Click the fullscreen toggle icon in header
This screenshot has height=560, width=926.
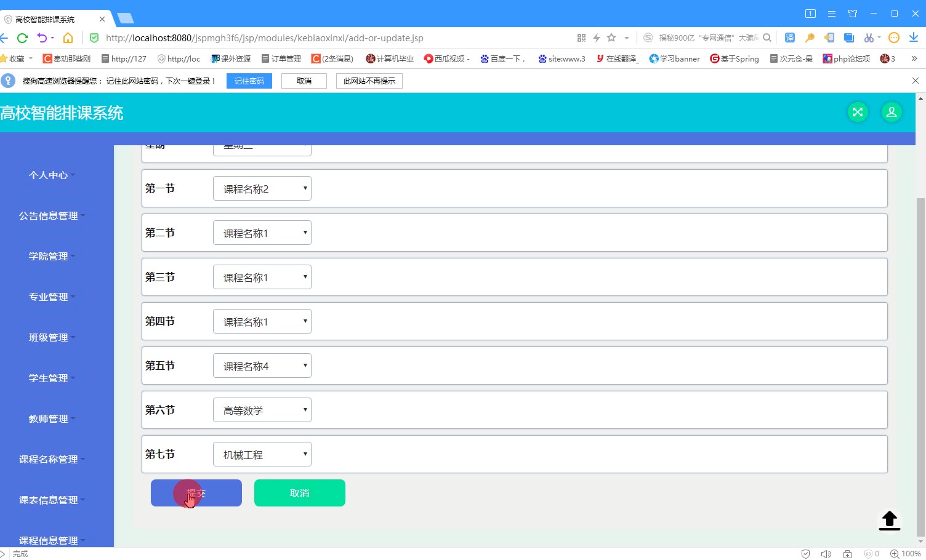(x=858, y=112)
